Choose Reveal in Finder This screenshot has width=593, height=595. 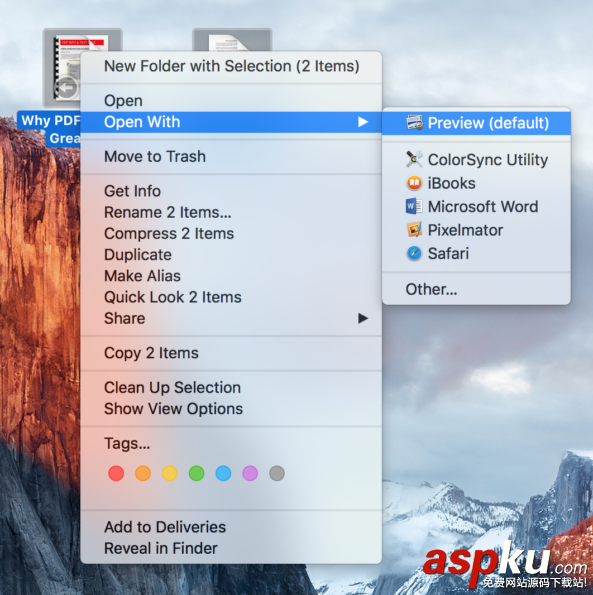[231, 548]
